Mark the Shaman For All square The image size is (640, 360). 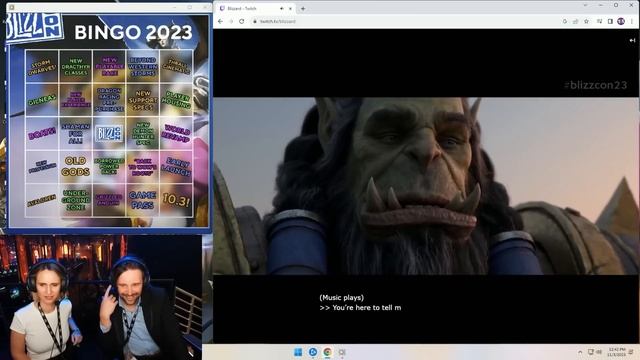pos(76,133)
